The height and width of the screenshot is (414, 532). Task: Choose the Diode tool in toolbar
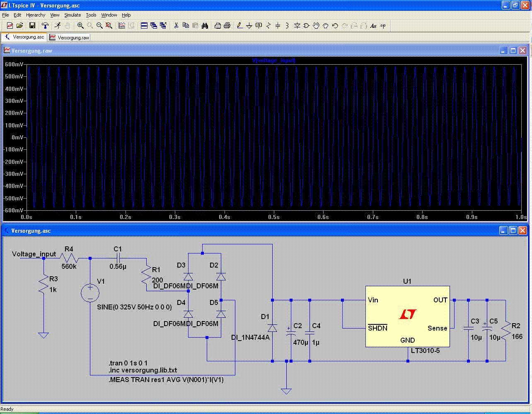pyautogui.click(x=297, y=26)
